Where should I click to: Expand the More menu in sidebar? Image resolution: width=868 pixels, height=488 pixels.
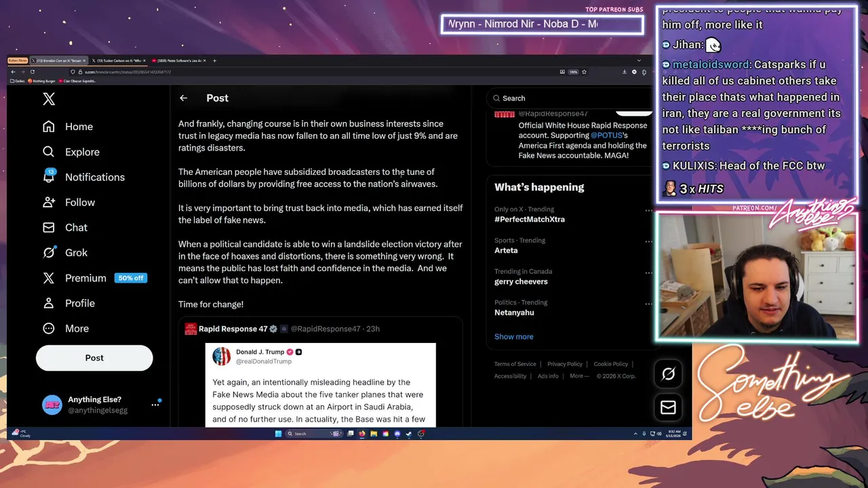(66, 328)
